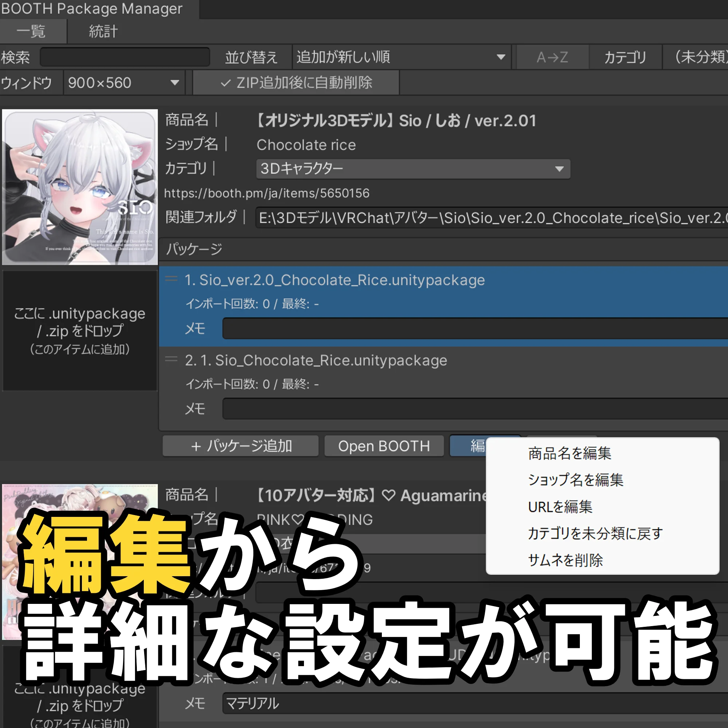
Task: Click the 検索 search input field
Action: tap(124, 57)
